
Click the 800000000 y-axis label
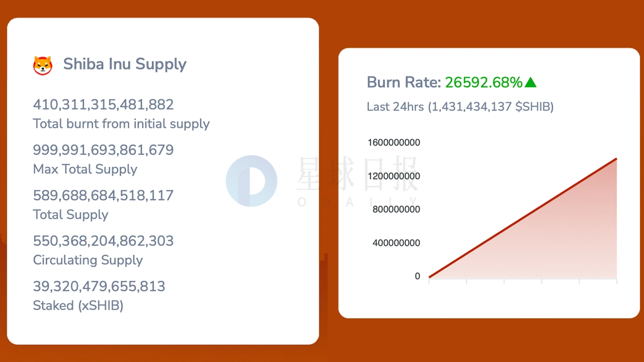[396, 210]
